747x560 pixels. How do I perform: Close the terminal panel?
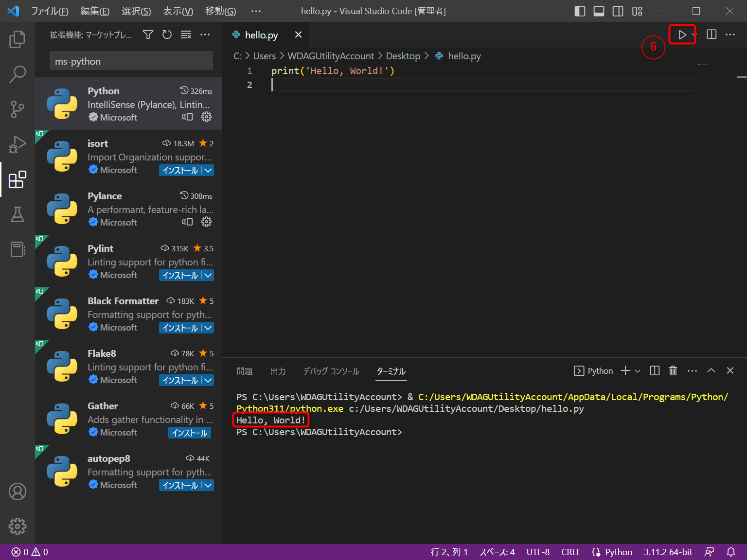[730, 370]
